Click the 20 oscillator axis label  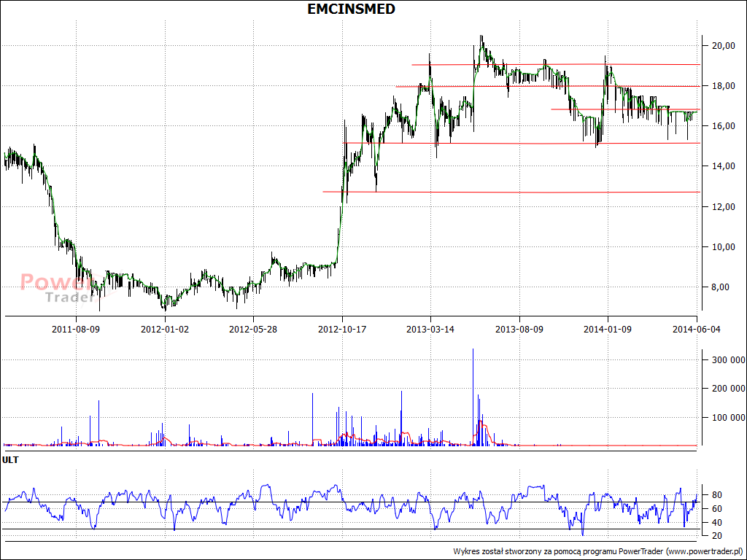coord(716,536)
